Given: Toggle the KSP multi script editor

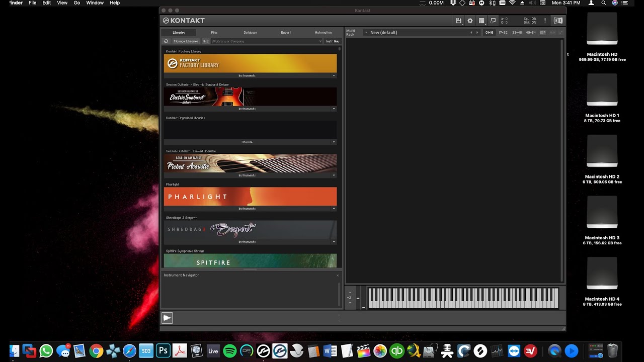Looking at the screenshot, I should [543, 32].
